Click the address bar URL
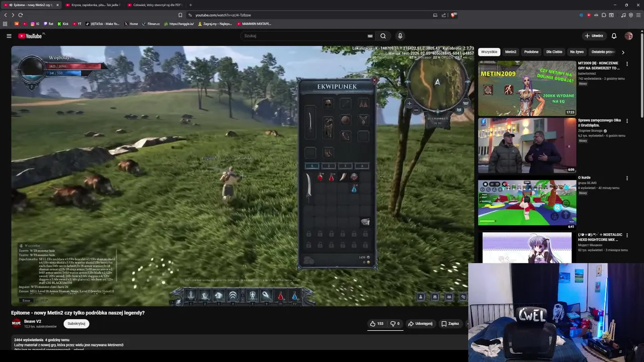644x362 pixels. [x=223, y=15]
